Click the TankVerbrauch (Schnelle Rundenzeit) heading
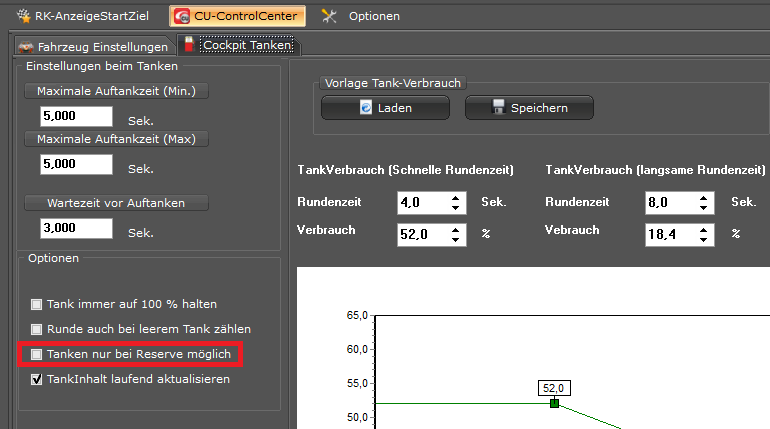Viewport: 770px width, 429px height. click(x=406, y=170)
